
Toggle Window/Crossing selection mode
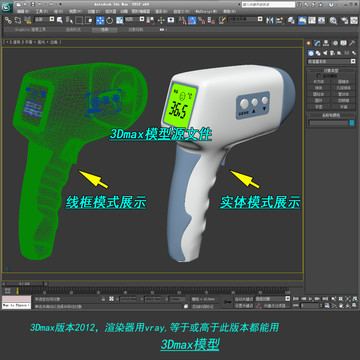pyautogui.click(x=89, y=20)
